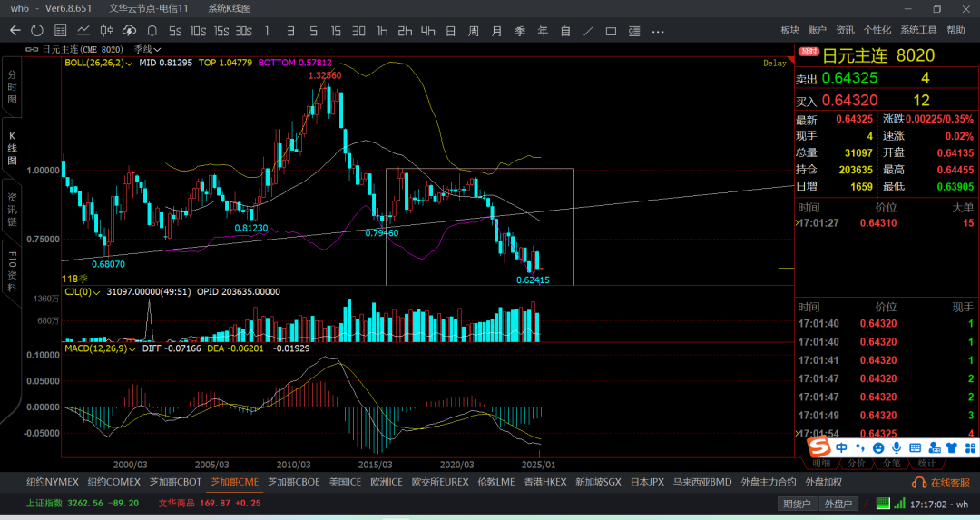The width and height of the screenshot is (980, 520).
Task: Open the quote list table icon
Action: pos(60,30)
